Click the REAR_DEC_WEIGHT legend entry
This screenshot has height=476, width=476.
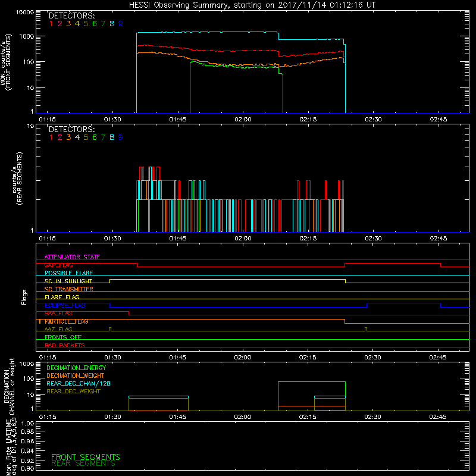[x=73, y=392]
